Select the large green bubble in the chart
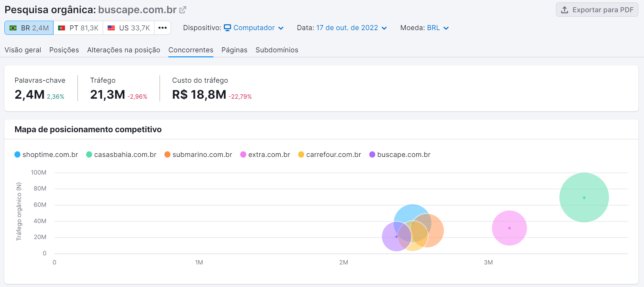The width and height of the screenshot is (644, 287). click(x=584, y=197)
